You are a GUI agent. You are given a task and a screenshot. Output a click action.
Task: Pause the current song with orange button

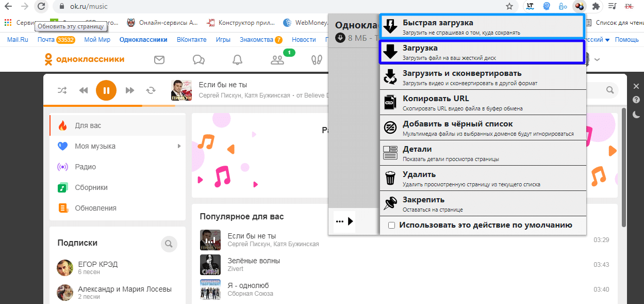pyautogui.click(x=106, y=90)
